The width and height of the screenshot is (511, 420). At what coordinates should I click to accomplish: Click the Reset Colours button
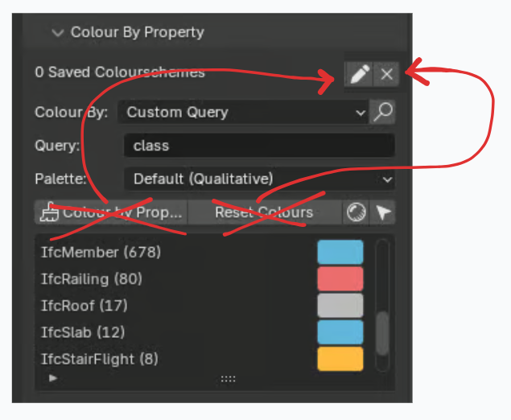tap(265, 212)
